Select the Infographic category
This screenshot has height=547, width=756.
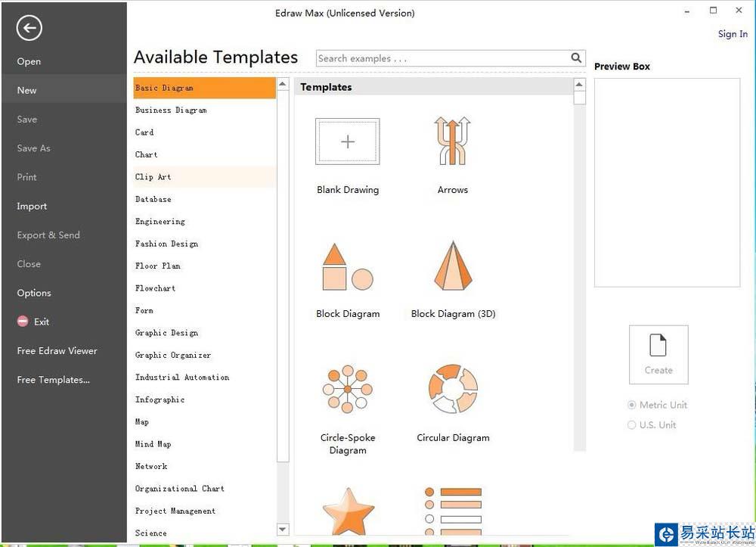[204, 399]
